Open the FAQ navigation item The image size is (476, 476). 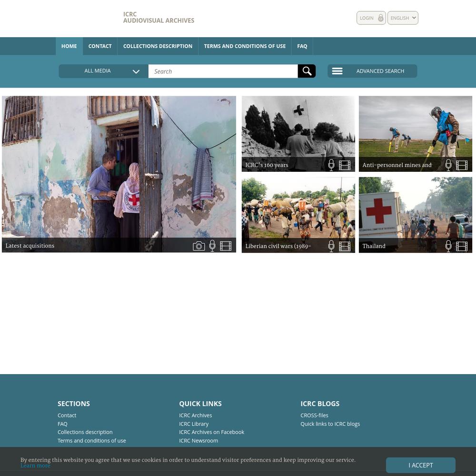tap(302, 46)
